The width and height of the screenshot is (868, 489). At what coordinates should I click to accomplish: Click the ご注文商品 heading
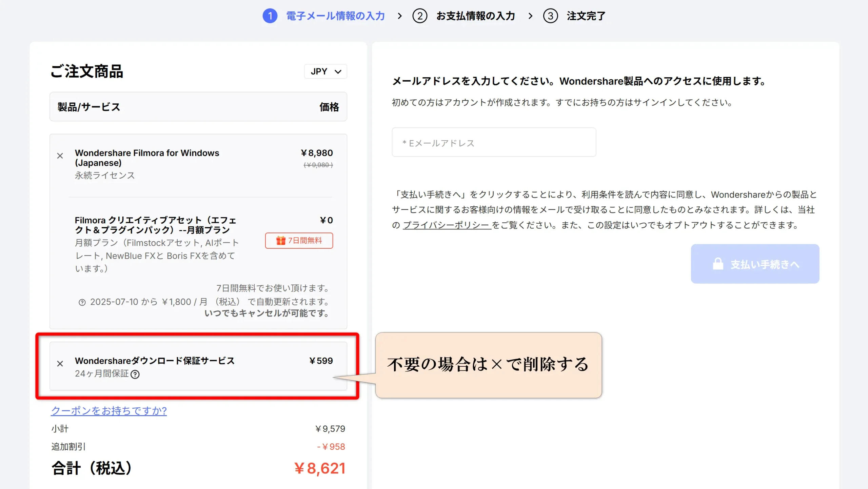coord(87,72)
